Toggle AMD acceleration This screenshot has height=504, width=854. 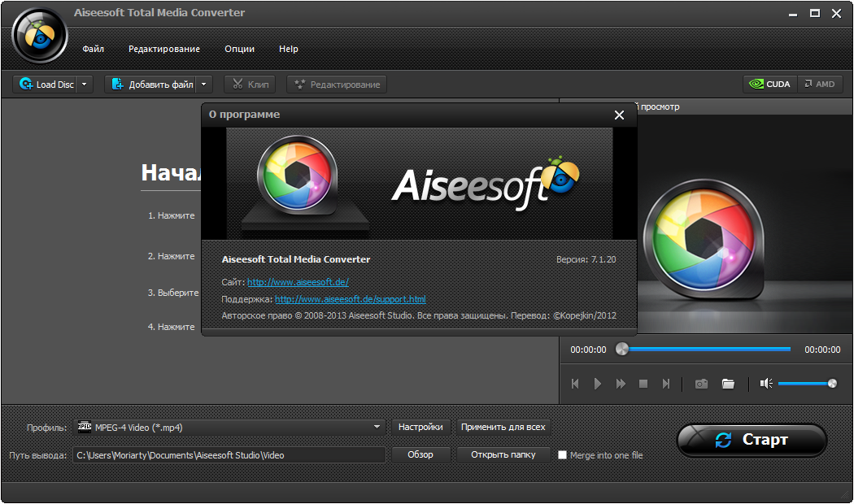click(820, 85)
